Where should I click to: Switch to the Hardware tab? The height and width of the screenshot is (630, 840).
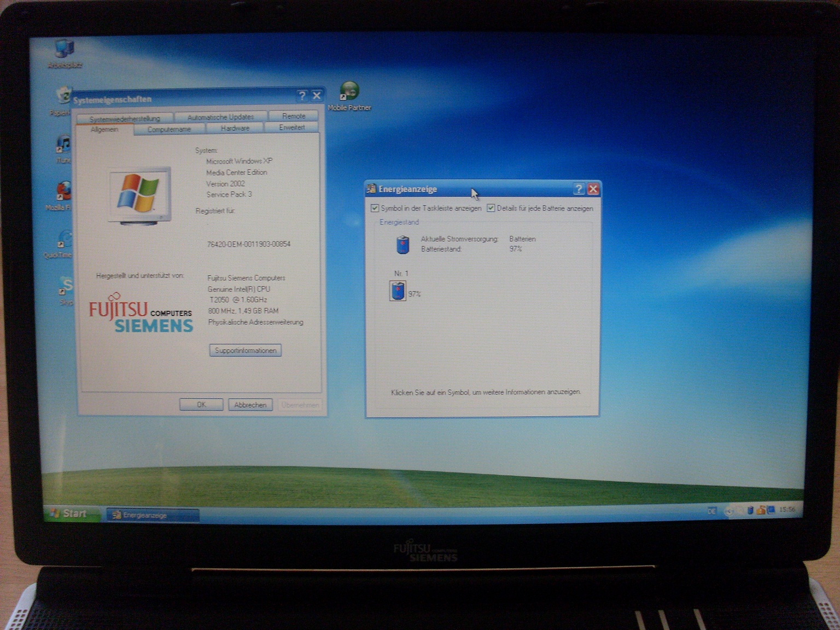pos(235,128)
